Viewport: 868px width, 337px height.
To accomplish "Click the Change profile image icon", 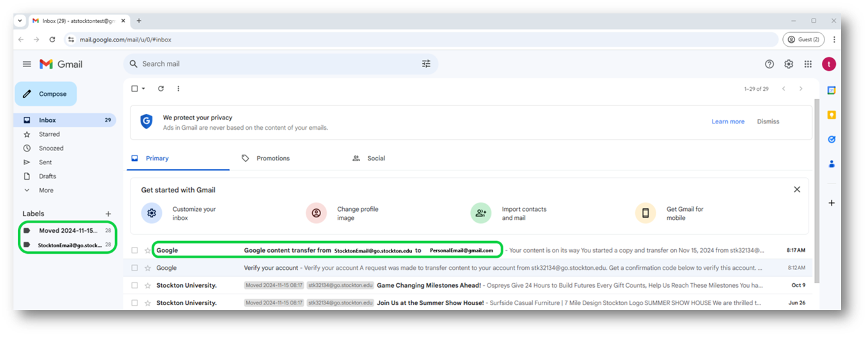I will point(316,213).
